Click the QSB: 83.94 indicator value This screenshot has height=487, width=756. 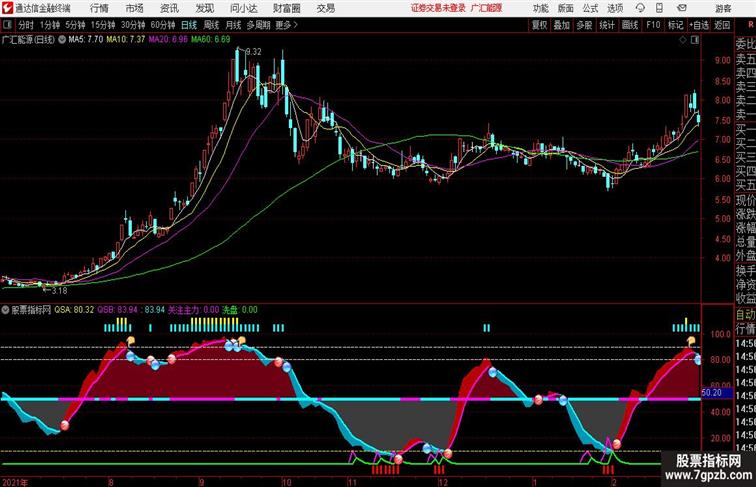[x=117, y=310]
